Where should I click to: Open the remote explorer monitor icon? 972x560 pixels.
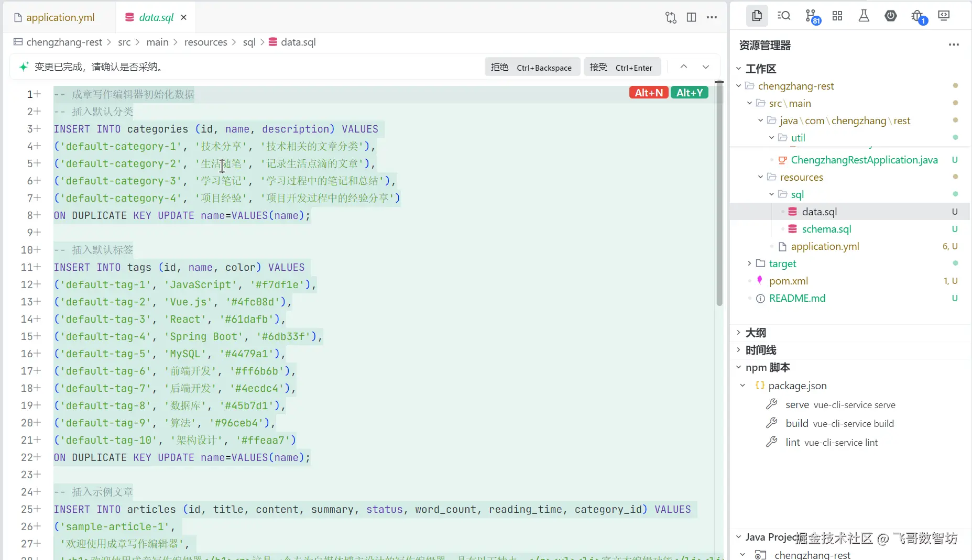pyautogui.click(x=944, y=16)
